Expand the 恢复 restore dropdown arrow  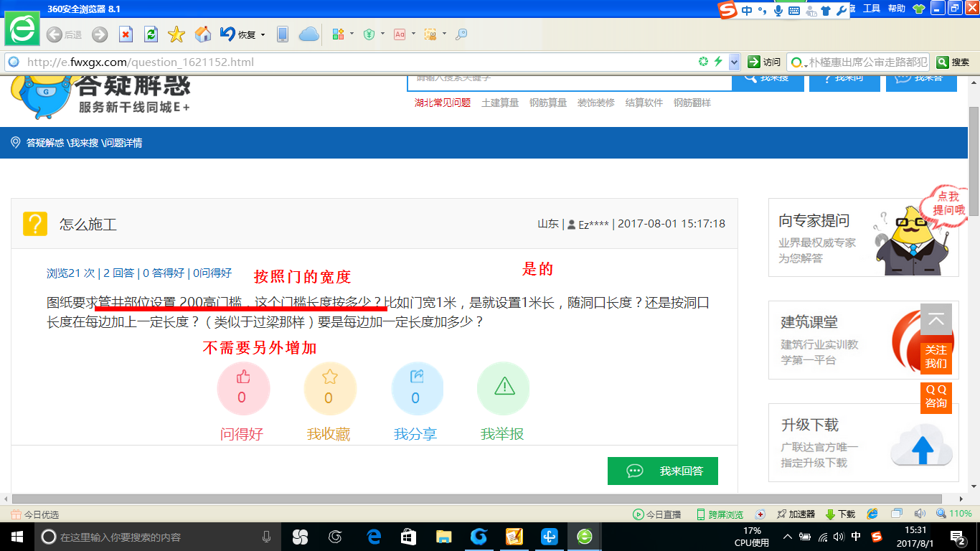click(x=263, y=34)
